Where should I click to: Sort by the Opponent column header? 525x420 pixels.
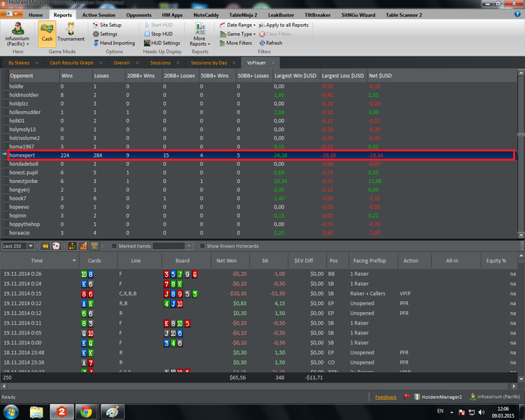(34, 76)
